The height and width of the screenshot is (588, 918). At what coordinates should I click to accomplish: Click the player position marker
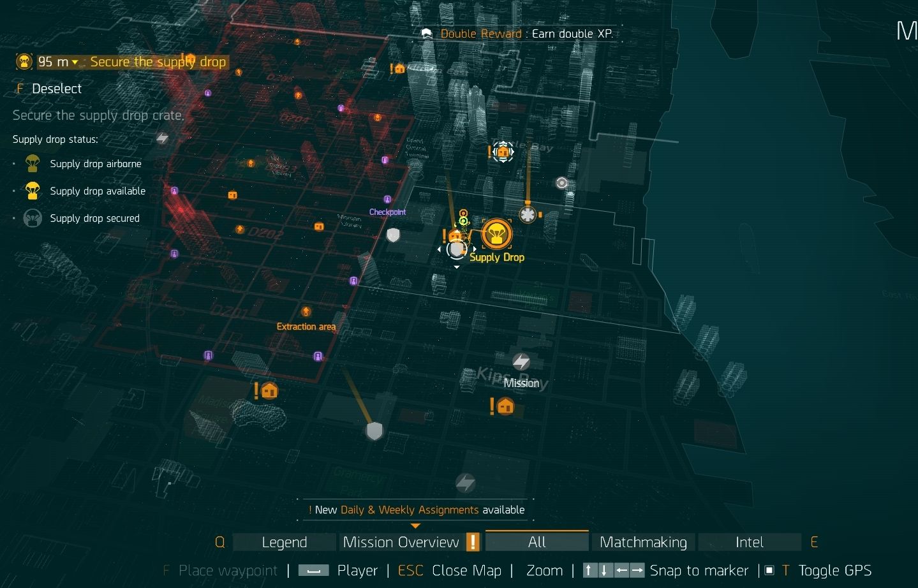pos(457,249)
